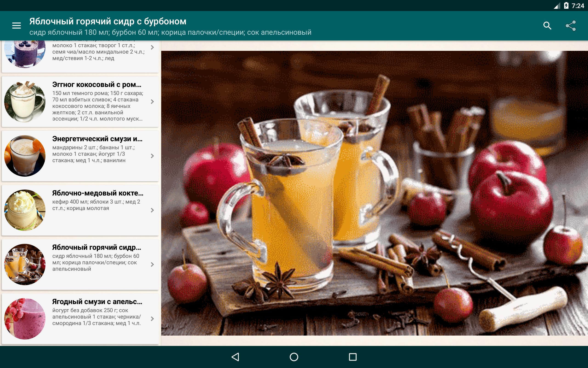Open the eggnog glass thumbnail
Image resolution: width=588 pixels, height=368 pixels.
25,101
